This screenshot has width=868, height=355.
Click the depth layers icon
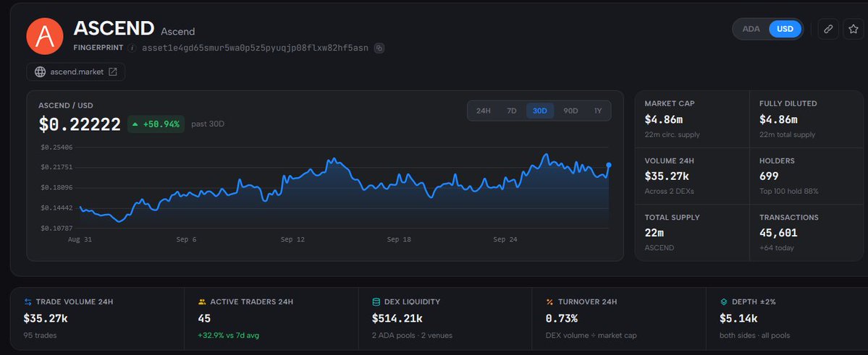pyautogui.click(x=723, y=302)
